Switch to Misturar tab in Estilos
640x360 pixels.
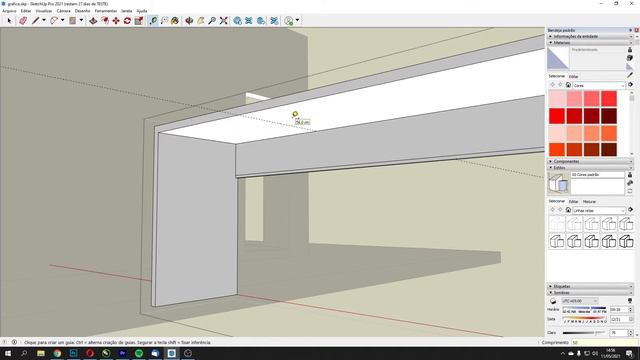[589, 202]
